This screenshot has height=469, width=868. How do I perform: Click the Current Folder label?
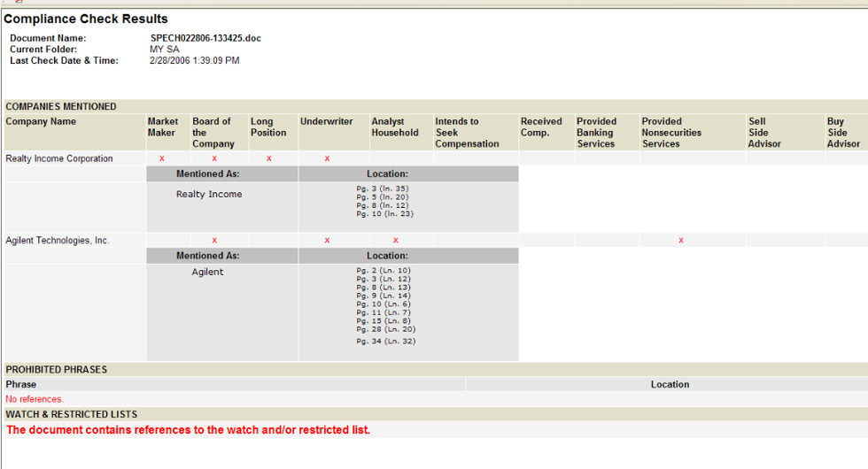point(43,50)
